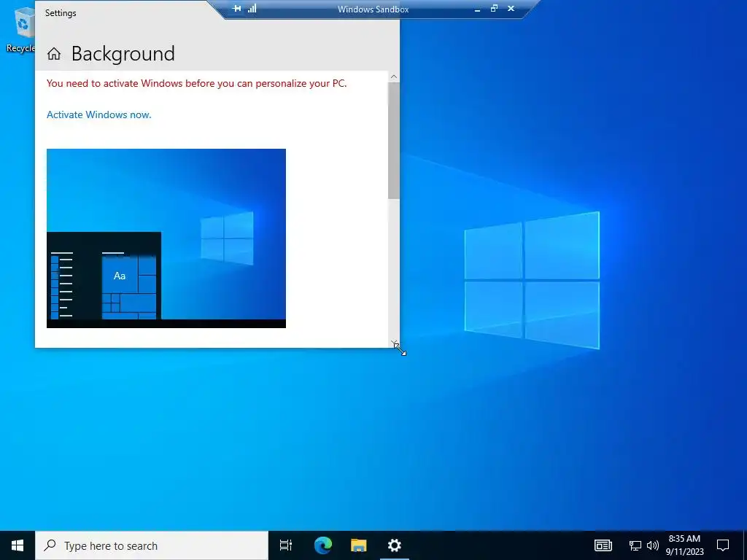Click the Settings gear taskbar icon
Viewport: 747px width, 560px height.
394,545
